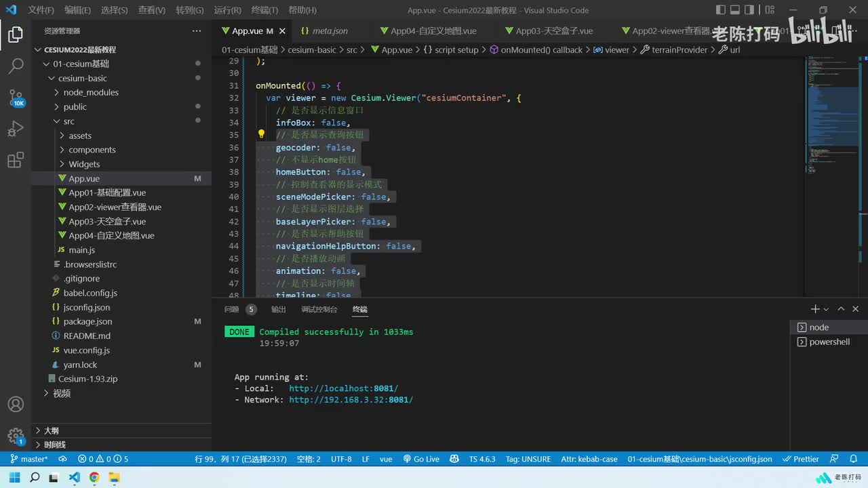Click the new terminal plus icon

[x=815, y=309]
